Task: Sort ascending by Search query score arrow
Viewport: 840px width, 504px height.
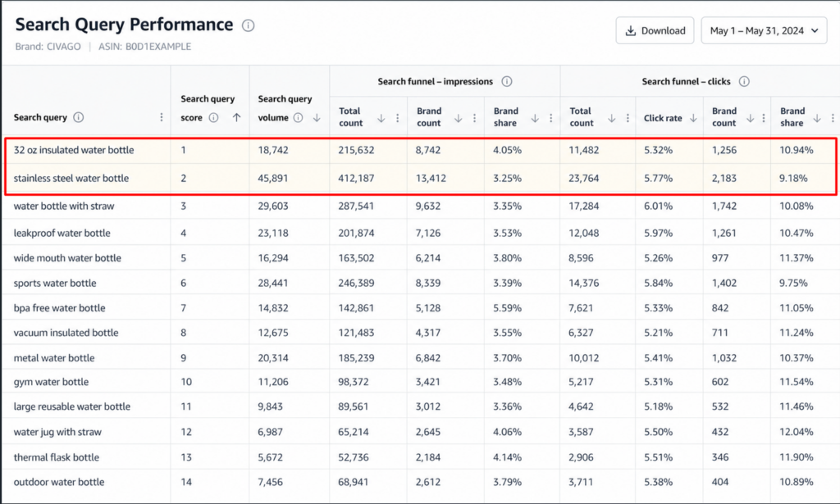Action: pos(236,117)
